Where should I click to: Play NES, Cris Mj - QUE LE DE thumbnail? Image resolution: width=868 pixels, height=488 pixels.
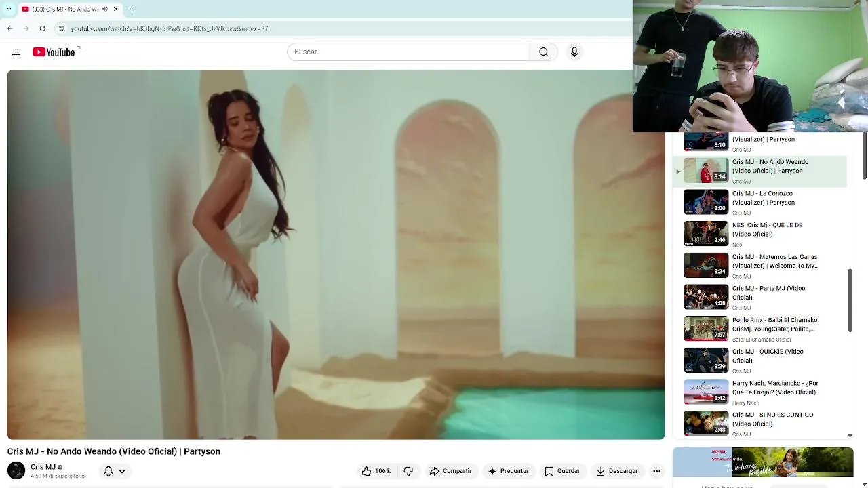(706, 234)
